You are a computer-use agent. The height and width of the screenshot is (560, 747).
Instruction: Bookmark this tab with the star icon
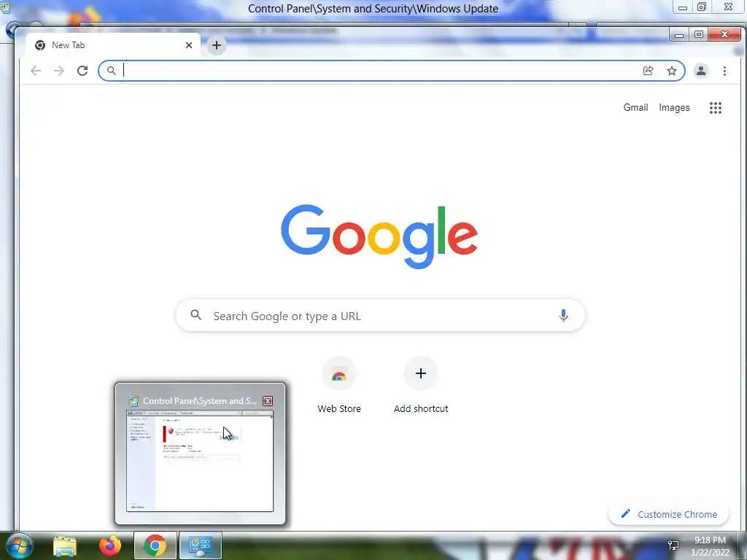[x=672, y=71]
